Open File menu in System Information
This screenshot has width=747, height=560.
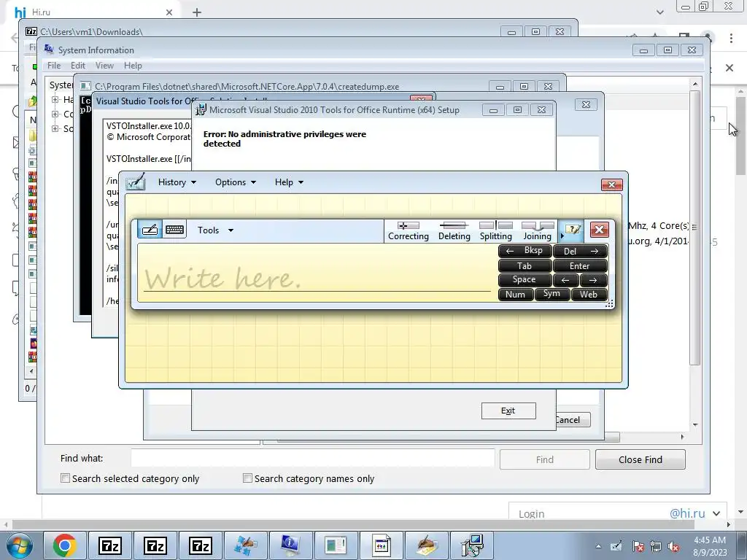click(x=54, y=66)
